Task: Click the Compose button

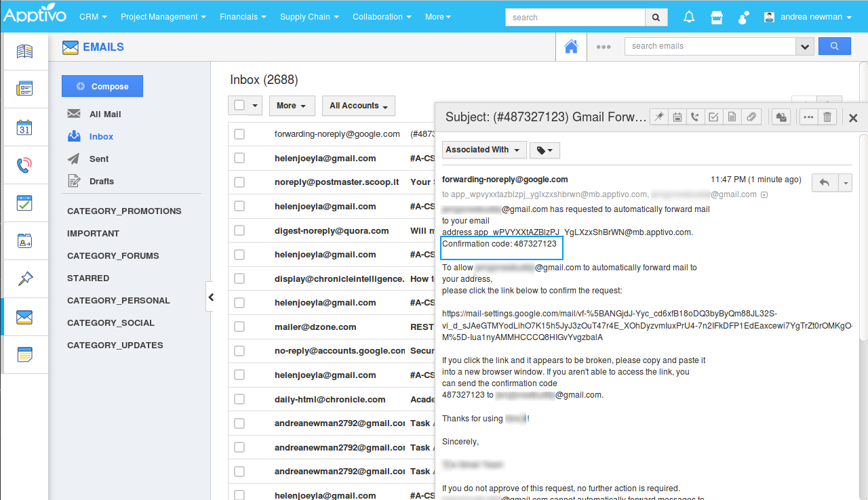Action: click(102, 86)
